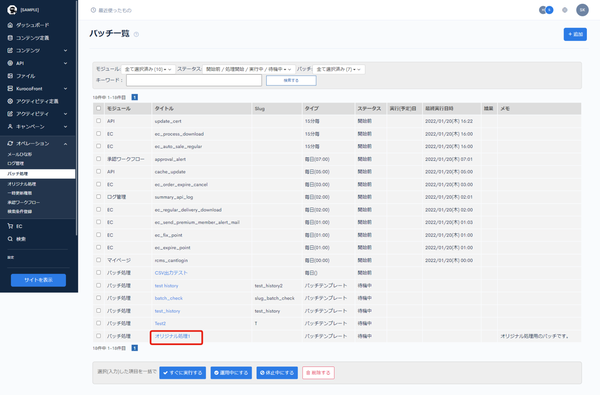
Task: Open the ダッシュボード sidebar icon
Action: coord(10,25)
